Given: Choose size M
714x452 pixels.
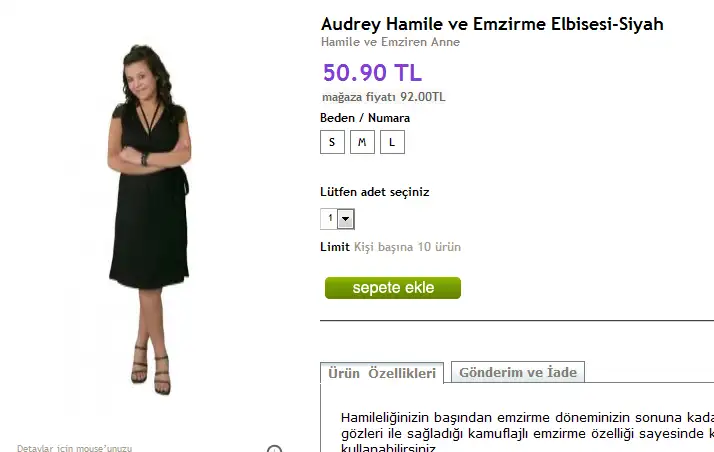Looking at the screenshot, I should pyautogui.click(x=362, y=142).
